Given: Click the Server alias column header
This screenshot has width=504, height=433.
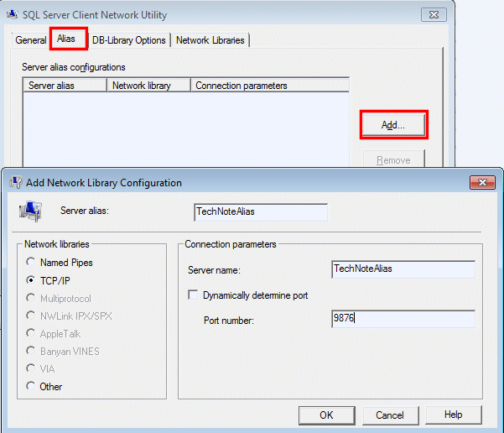Looking at the screenshot, I should click(65, 86).
